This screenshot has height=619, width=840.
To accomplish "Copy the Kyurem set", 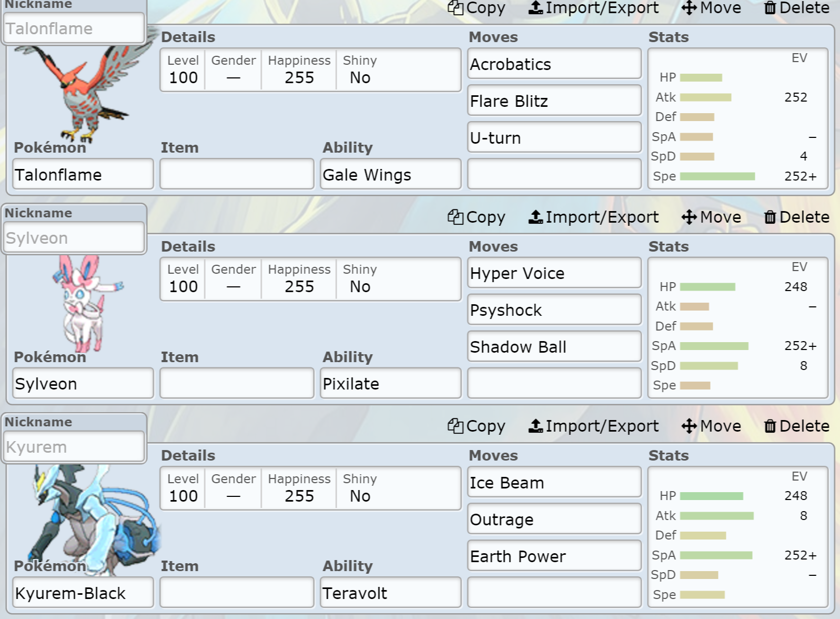I will click(x=477, y=426).
